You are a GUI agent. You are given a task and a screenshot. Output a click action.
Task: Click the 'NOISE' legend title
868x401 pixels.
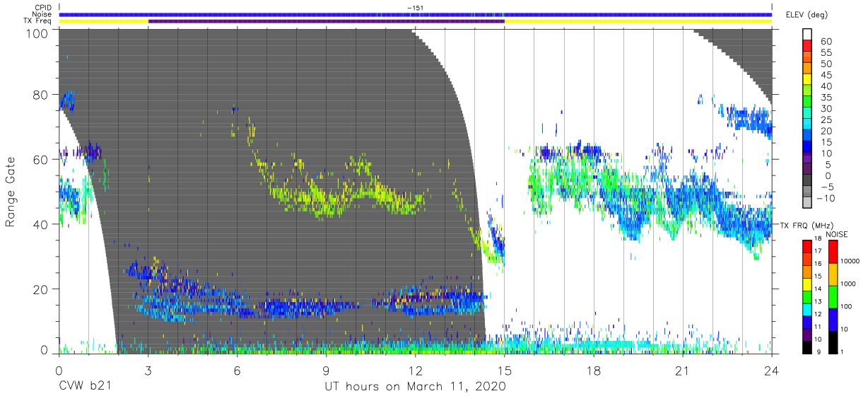[838, 234]
